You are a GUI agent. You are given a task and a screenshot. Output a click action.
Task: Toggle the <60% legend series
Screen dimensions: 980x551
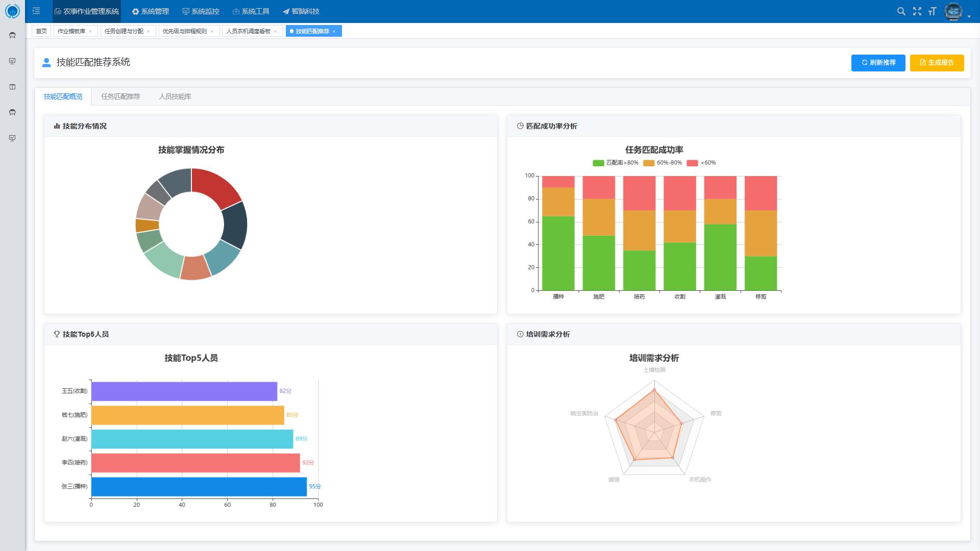click(701, 163)
